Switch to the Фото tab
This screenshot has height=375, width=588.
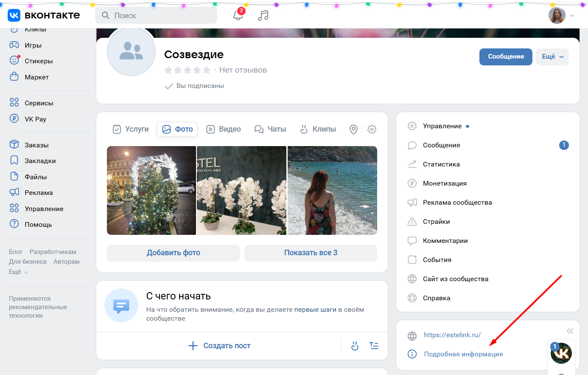(178, 129)
